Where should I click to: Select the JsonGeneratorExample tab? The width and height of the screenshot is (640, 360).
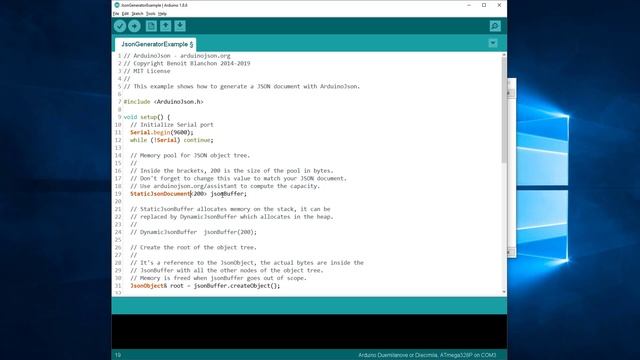coord(157,44)
